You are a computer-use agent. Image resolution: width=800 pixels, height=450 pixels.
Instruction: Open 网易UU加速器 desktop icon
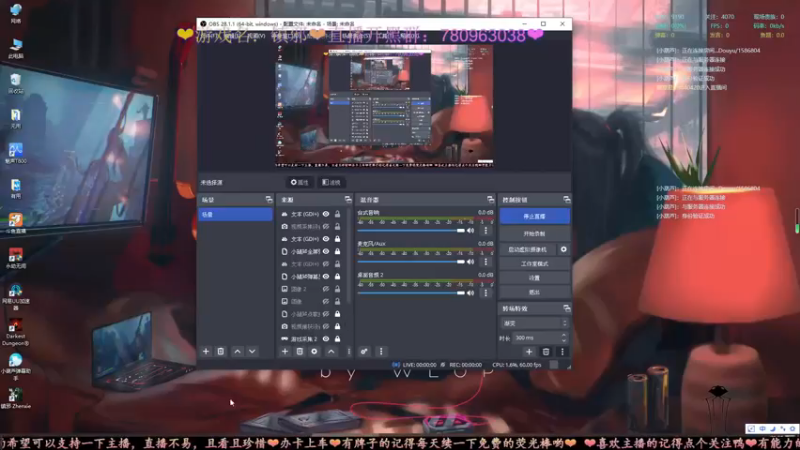click(15, 297)
